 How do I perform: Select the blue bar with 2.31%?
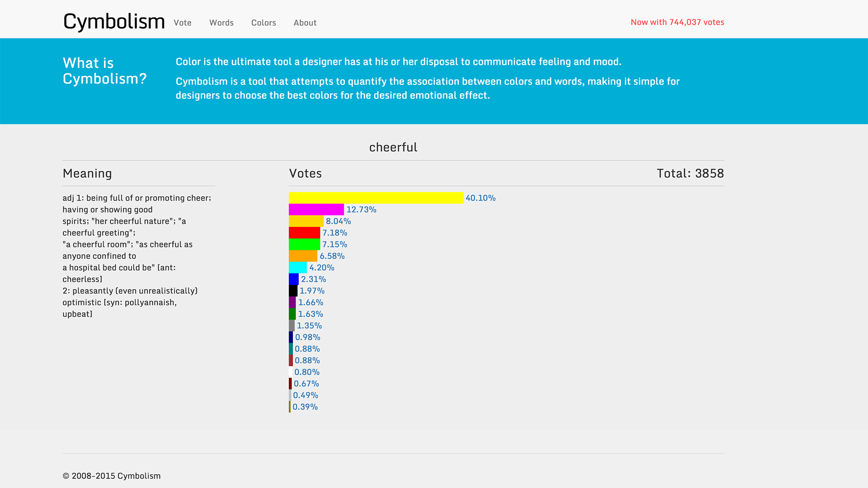293,279
